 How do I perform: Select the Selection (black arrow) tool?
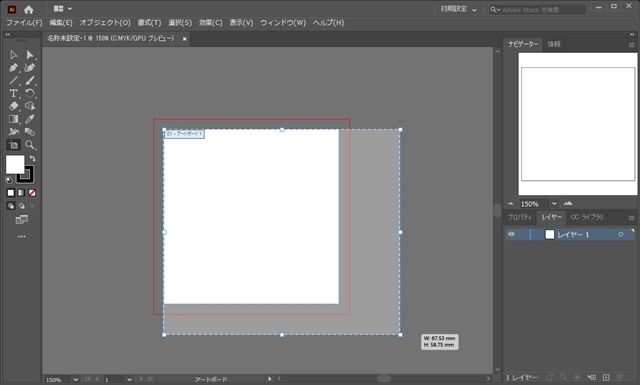point(13,55)
